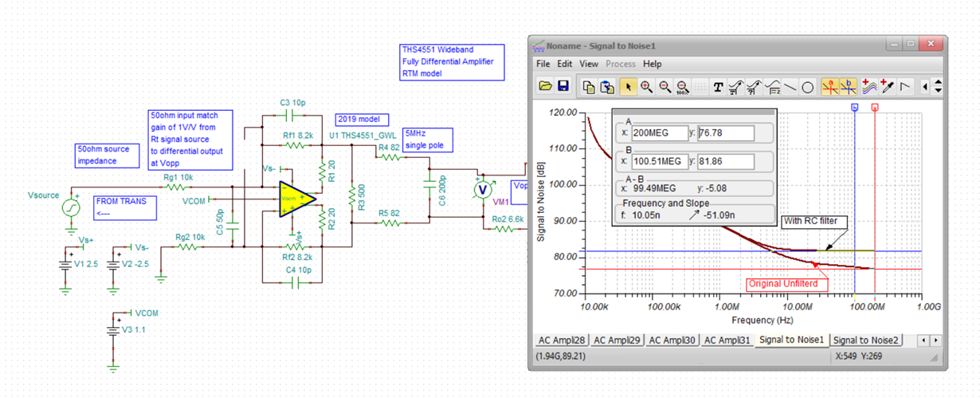
Task: Click the '50ohm input match' text note
Action: pyautogui.click(x=190, y=140)
